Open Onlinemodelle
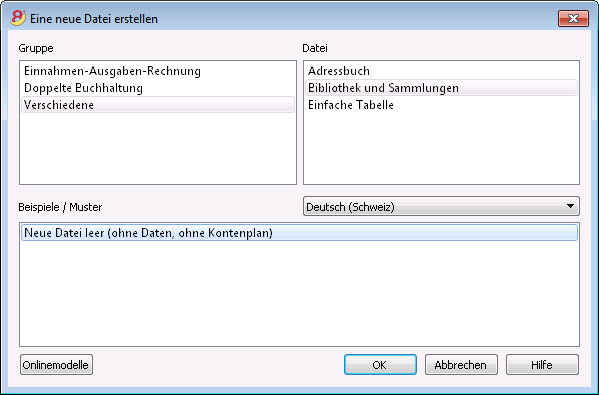Viewport: 599px width, 395px height. coord(56,365)
